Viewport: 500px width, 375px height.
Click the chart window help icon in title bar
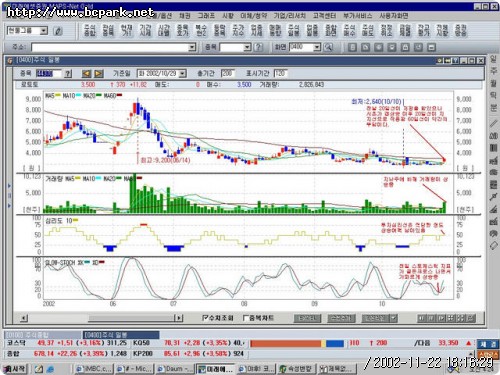coord(455,61)
